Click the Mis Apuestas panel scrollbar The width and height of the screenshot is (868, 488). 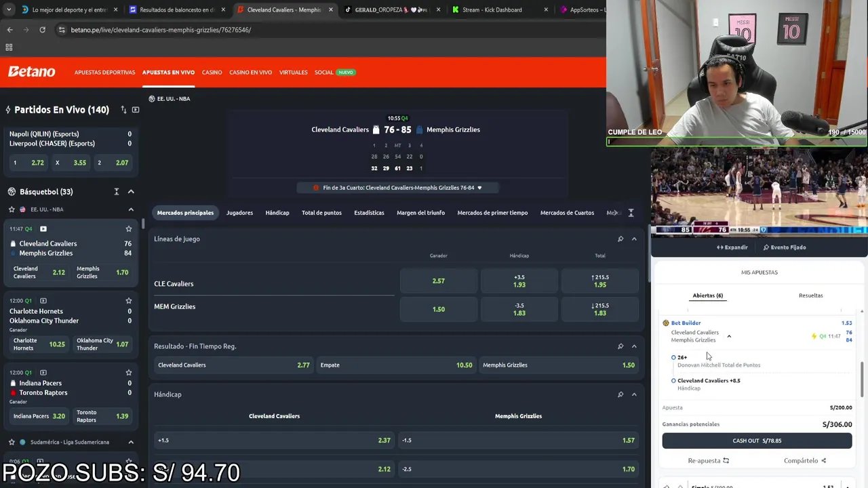tap(863, 380)
